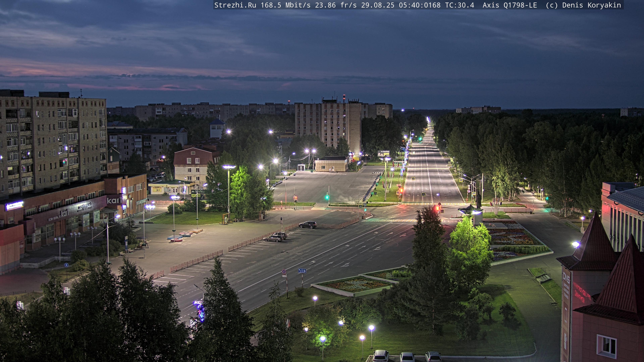Click the "29.08.25" date stamp
The image size is (644, 362).
point(378,5)
